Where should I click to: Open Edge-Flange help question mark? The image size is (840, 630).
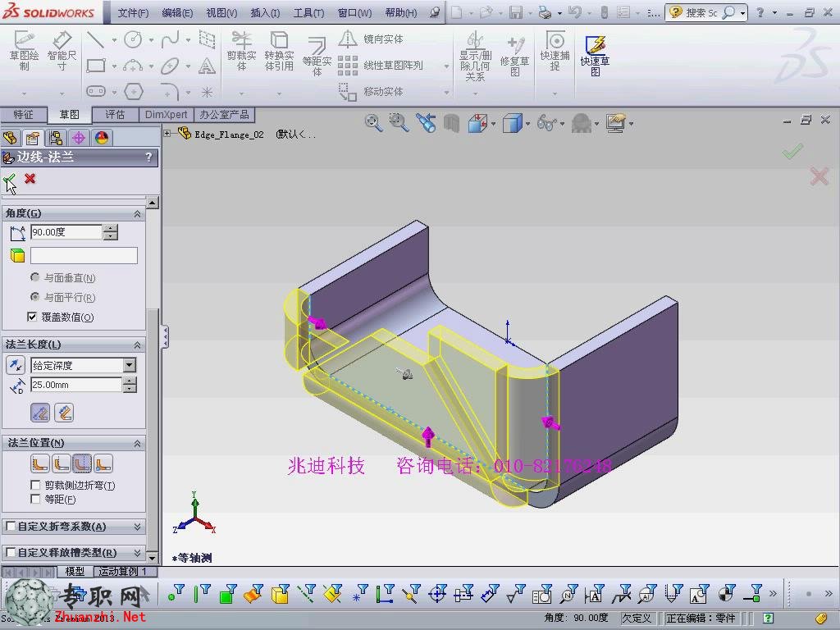pyautogui.click(x=149, y=157)
